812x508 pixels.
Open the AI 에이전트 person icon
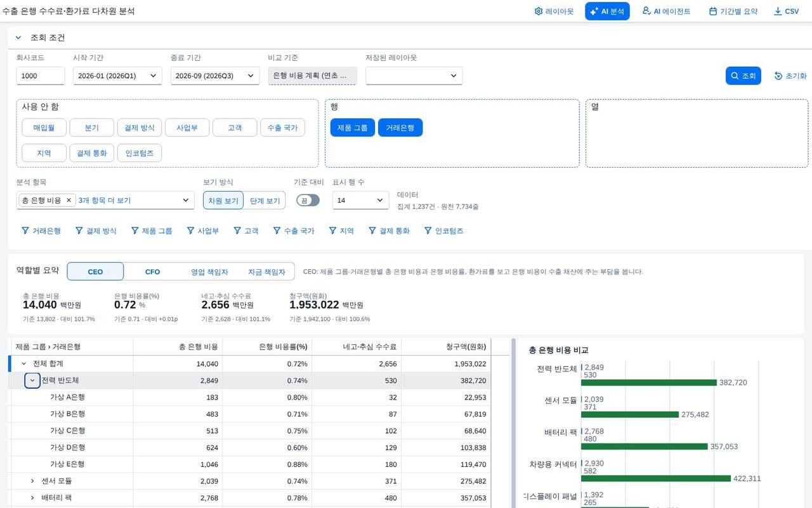click(646, 11)
